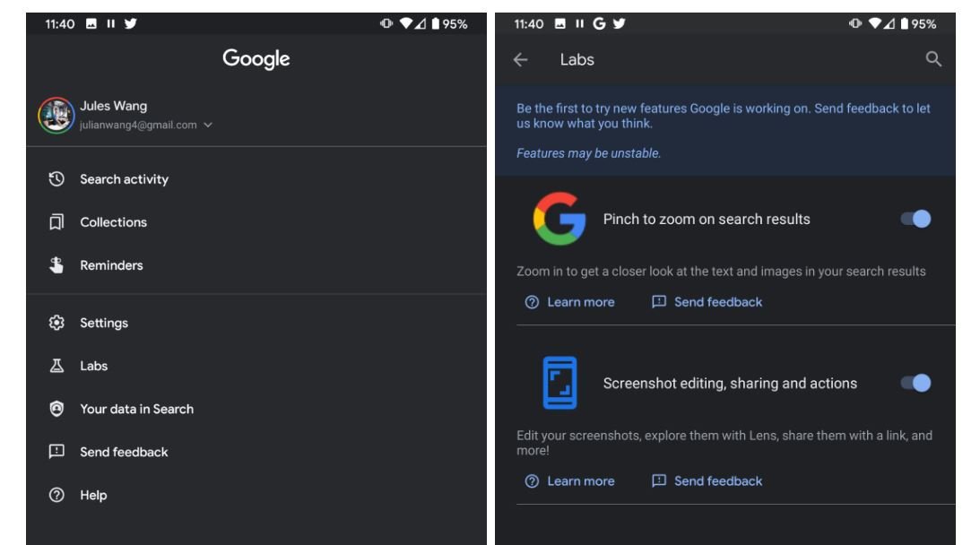This screenshot has width=980, height=545.
Task: Tap the Your data in Search shield icon
Action: tap(56, 409)
